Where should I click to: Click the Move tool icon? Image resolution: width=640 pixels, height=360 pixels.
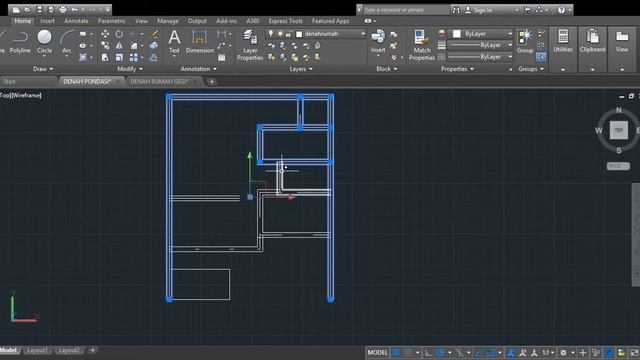coord(105,34)
